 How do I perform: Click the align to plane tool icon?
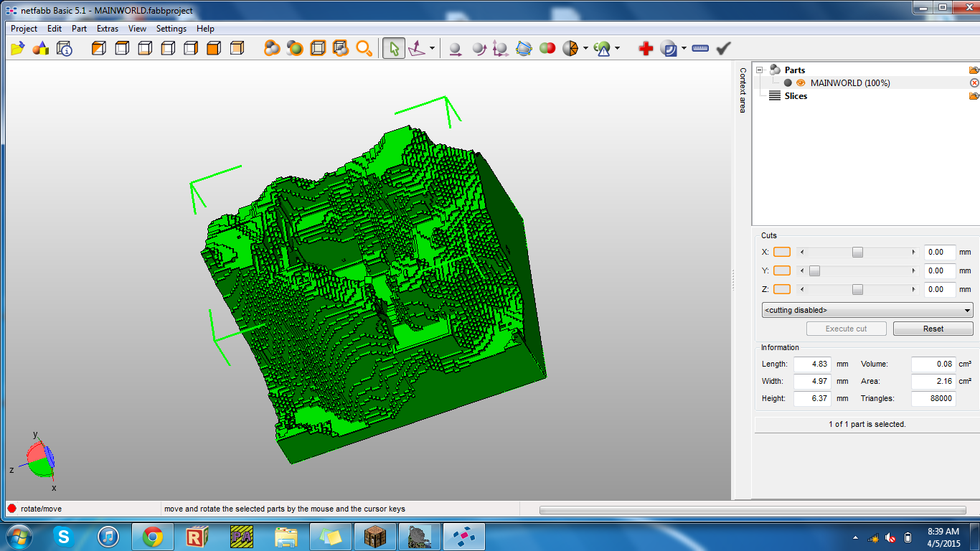point(417,48)
